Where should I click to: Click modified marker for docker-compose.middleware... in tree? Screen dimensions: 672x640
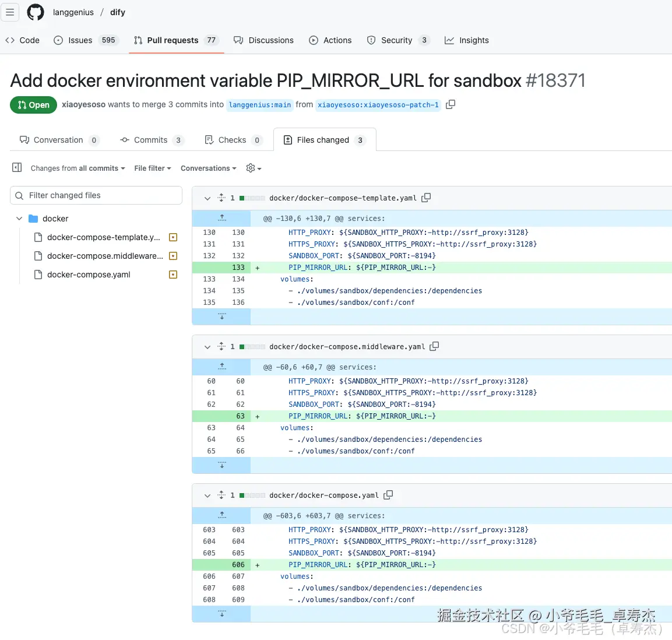(173, 256)
